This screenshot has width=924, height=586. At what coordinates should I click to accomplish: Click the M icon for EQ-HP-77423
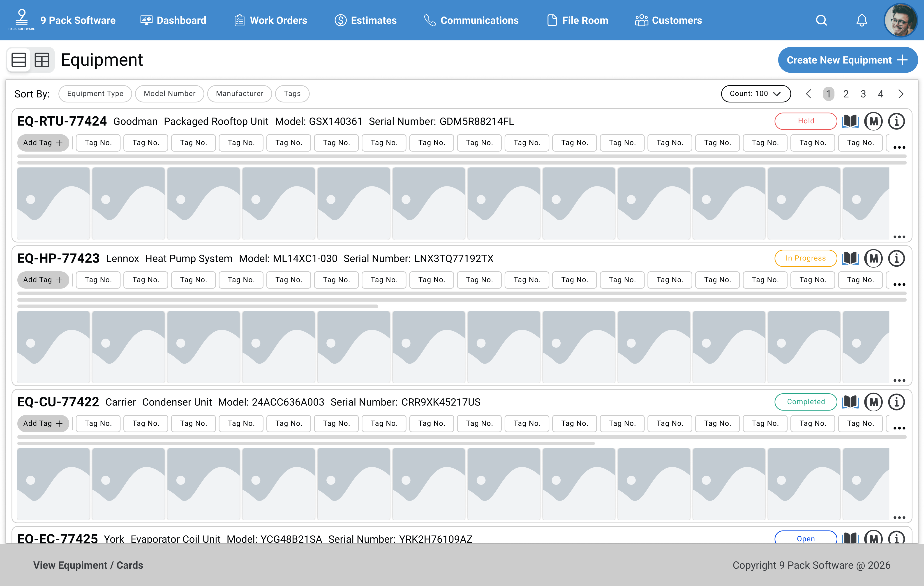point(873,259)
